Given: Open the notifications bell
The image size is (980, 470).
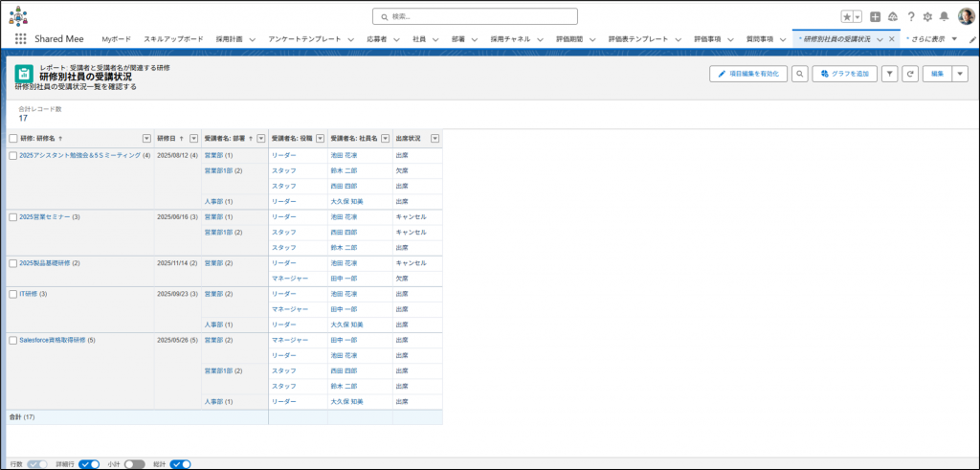Looking at the screenshot, I should click(944, 16).
